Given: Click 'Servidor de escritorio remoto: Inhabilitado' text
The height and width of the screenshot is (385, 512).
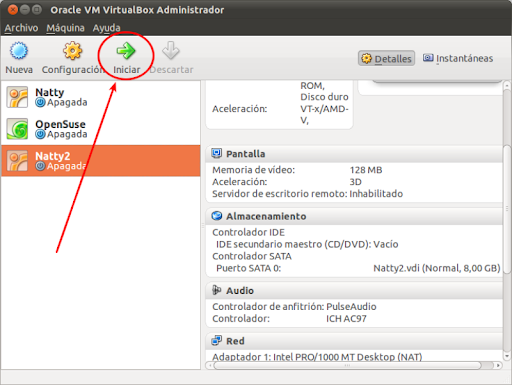Looking at the screenshot, I should point(307,194).
